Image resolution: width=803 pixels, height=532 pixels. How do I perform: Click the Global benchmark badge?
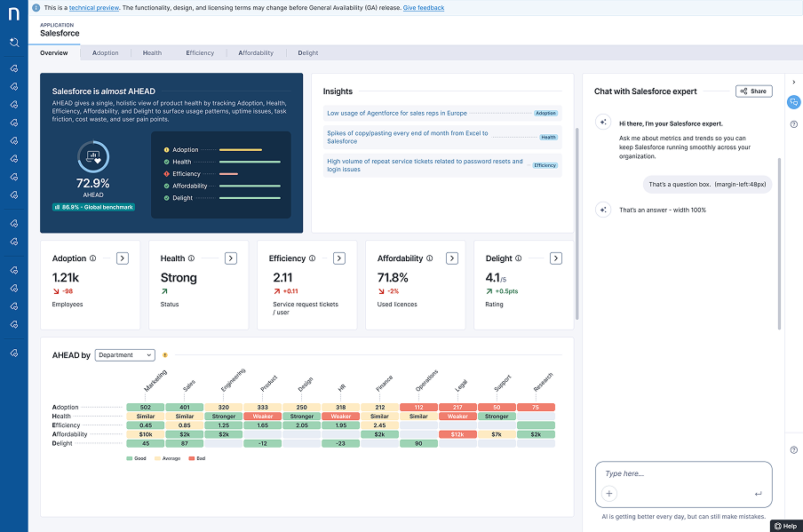[x=94, y=207]
